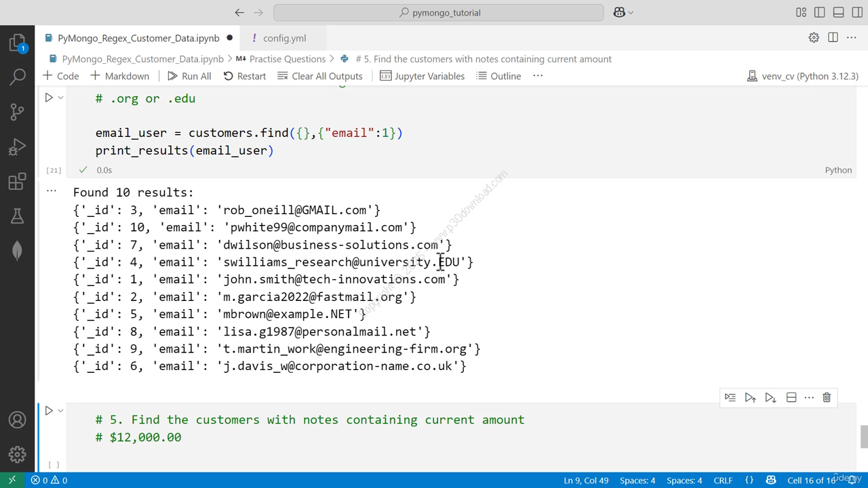
Task: Open Jupyter Variables
Action: coord(422,76)
